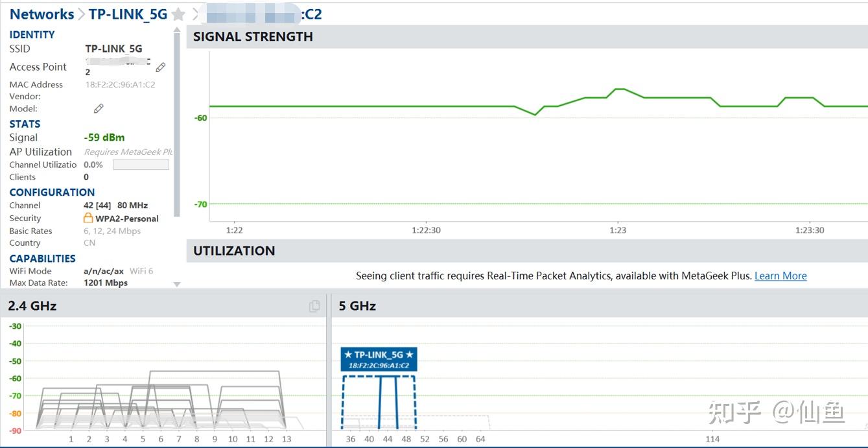The height and width of the screenshot is (448, 868).
Task: Edit the Access Point name with pencil
Action: (x=161, y=67)
